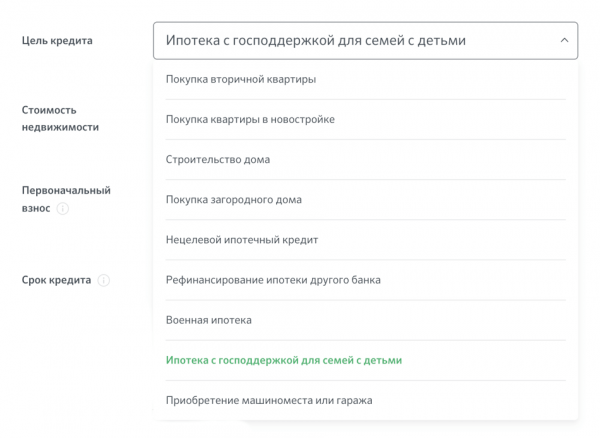Open info icon next to Срок кредита

pos(104,280)
